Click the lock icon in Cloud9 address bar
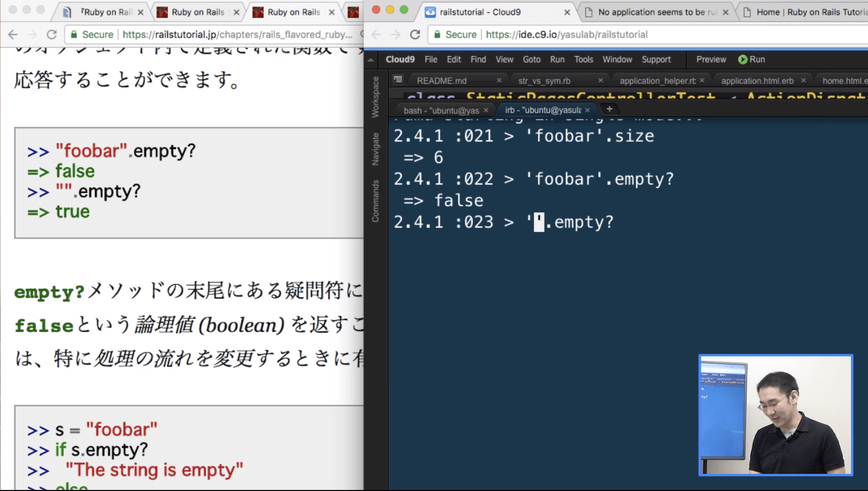The width and height of the screenshot is (868, 491). [438, 34]
